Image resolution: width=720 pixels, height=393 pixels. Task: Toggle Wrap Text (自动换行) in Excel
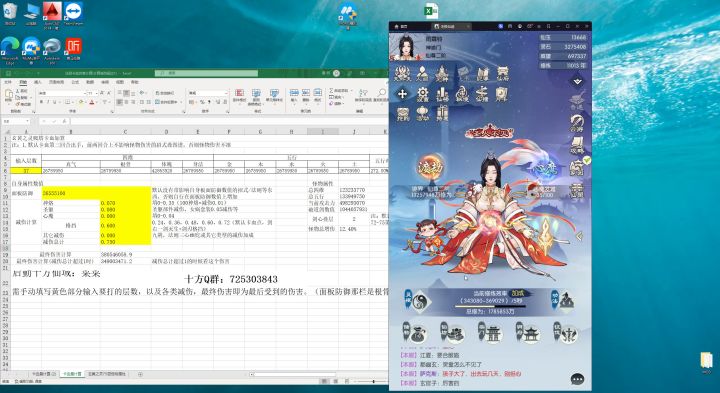click(x=164, y=93)
